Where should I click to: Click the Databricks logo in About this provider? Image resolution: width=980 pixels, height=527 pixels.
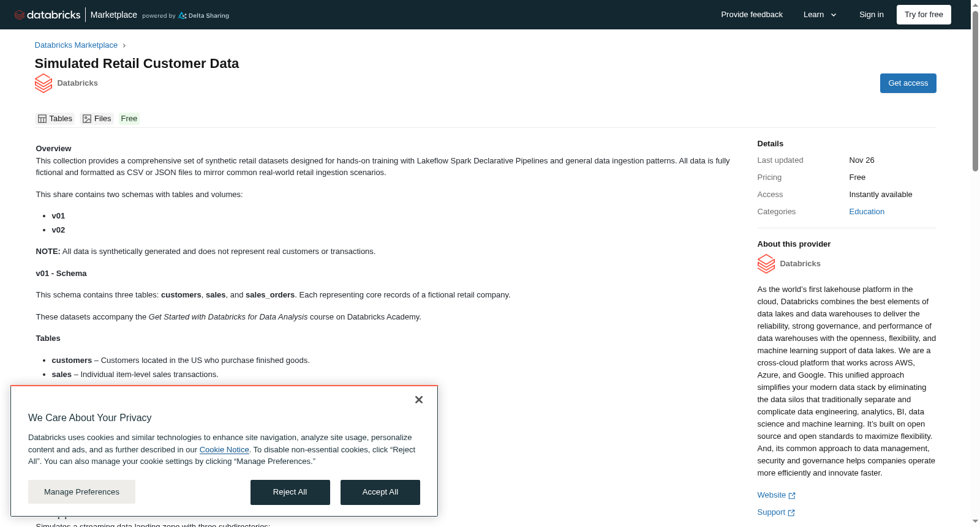pos(766,264)
